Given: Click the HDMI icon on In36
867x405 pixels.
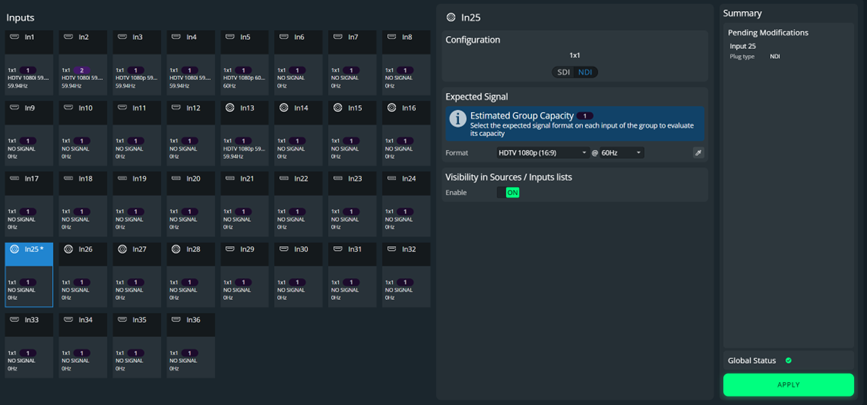Looking at the screenshot, I should pos(176,320).
